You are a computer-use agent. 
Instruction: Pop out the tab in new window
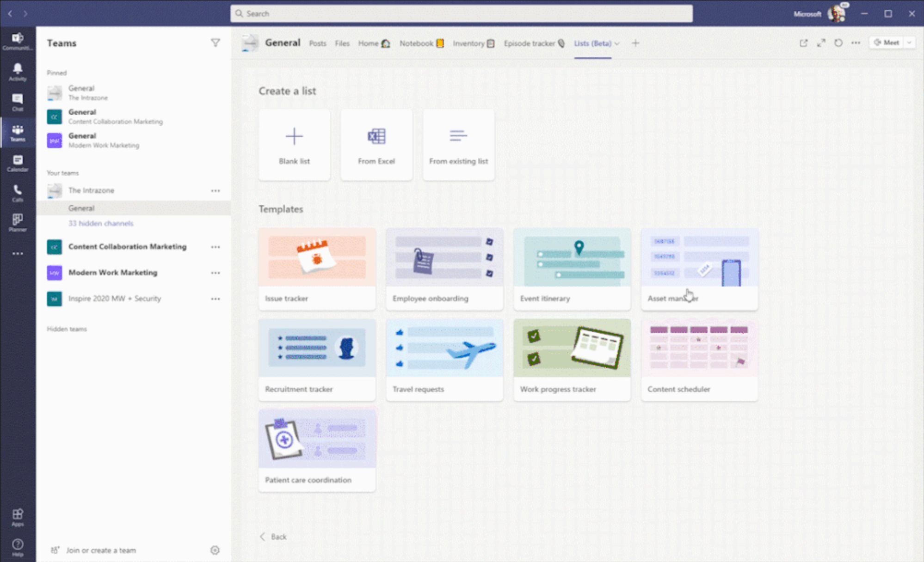(803, 43)
